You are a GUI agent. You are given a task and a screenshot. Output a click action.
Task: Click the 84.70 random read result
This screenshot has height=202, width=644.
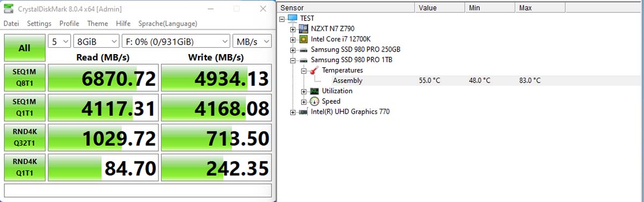(103, 168)
